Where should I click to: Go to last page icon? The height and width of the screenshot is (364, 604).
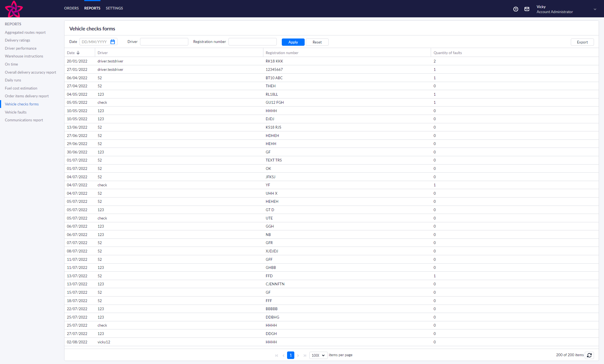coord(305,355)
